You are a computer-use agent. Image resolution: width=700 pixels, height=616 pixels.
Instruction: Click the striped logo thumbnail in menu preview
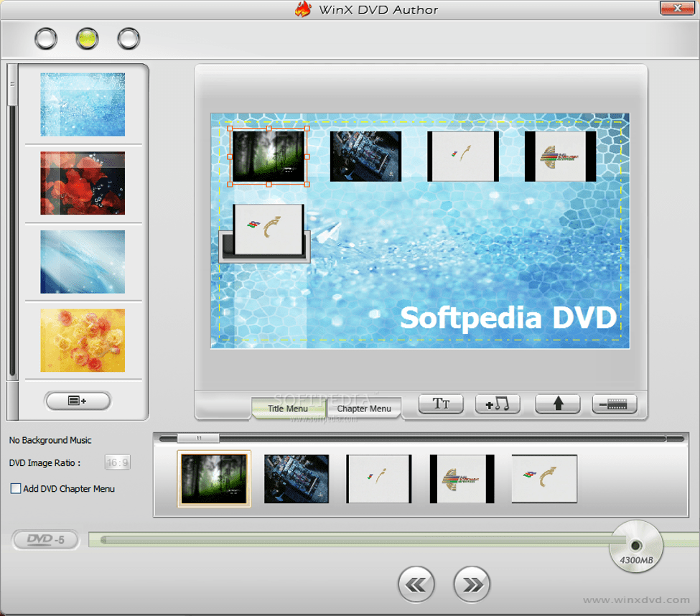[x=560, y=157]
